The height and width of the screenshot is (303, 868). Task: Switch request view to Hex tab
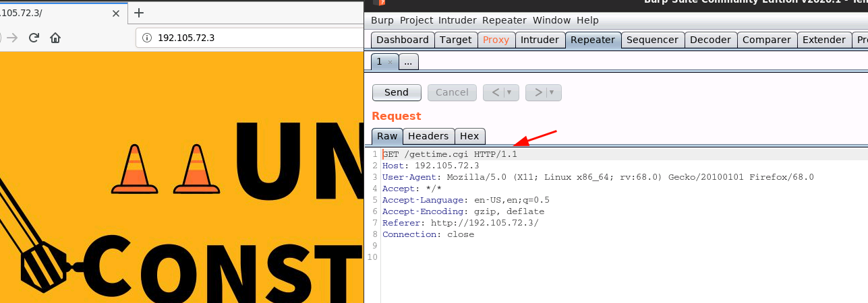(469, 136)
